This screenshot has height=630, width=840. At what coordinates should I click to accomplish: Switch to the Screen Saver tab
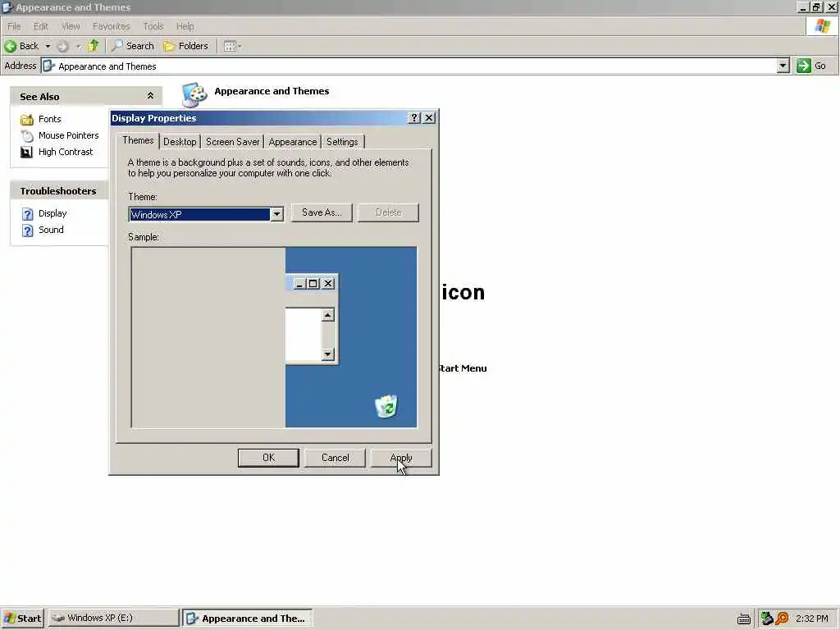pyautogui.click(x=232, y=142)
